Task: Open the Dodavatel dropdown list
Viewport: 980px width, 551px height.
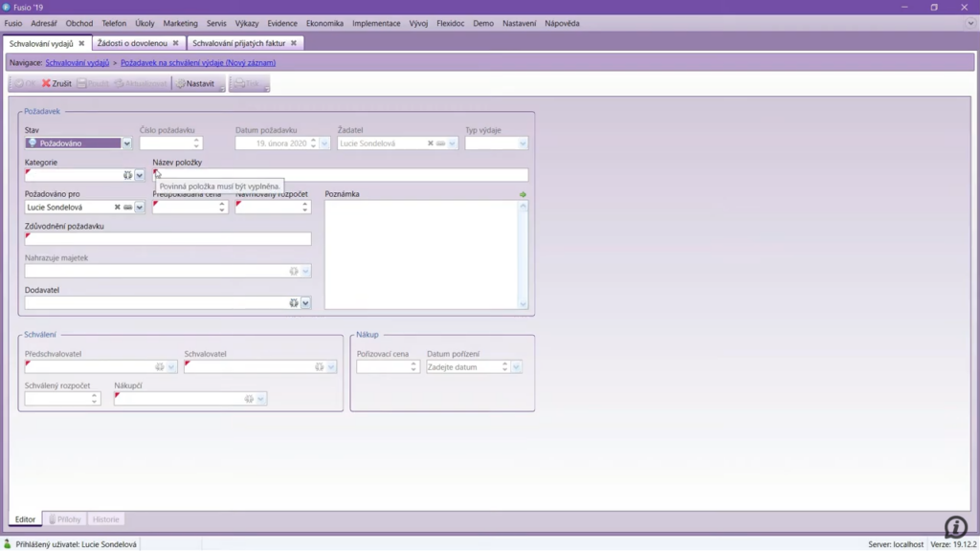Action: [306, 303]
